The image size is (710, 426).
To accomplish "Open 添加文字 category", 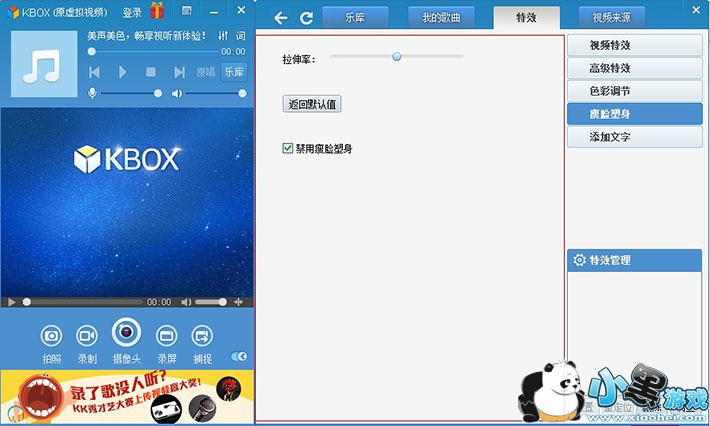I will coord(634,137).
